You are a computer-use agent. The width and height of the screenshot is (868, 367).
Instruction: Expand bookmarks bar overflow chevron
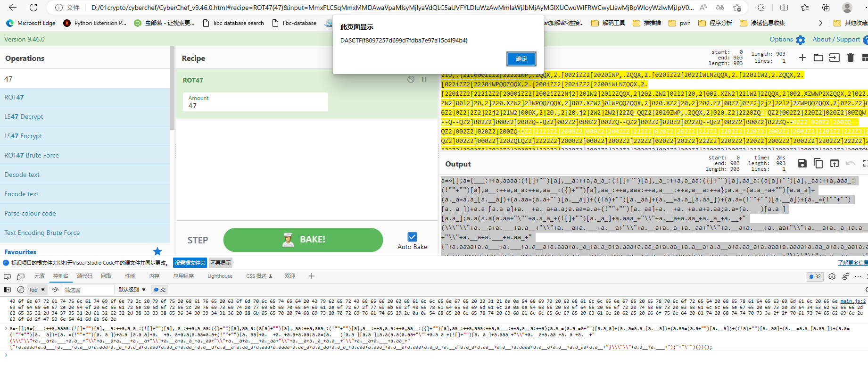pos(820,23)
